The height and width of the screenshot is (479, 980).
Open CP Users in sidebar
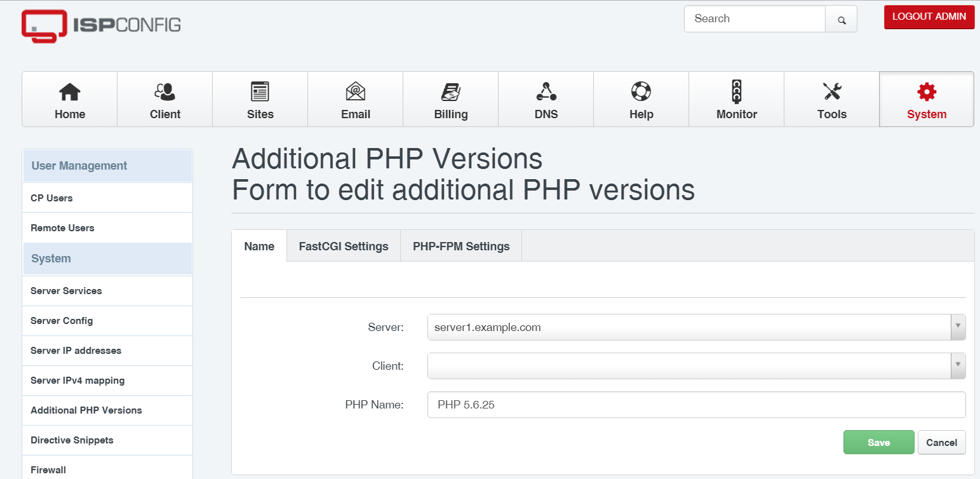107,198
